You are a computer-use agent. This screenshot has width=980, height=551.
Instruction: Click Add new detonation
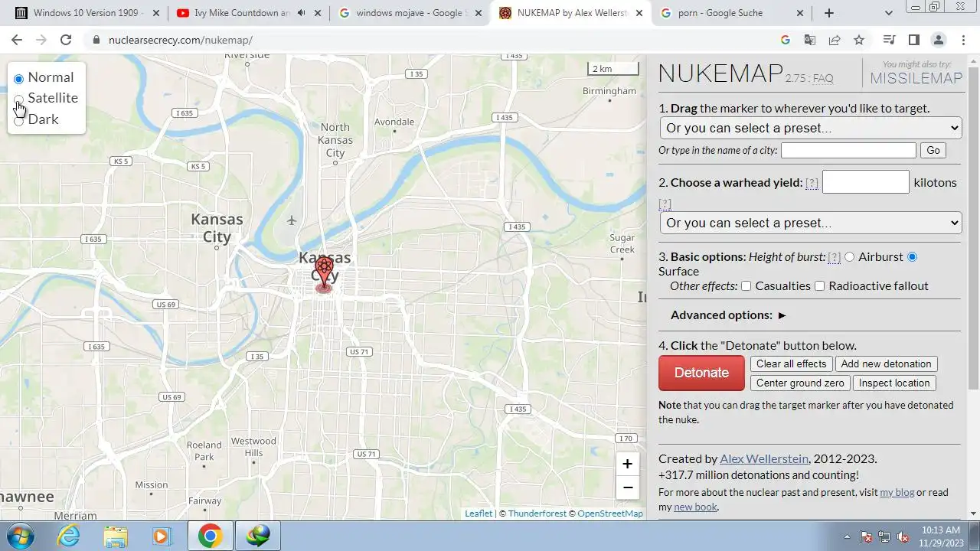pyautogui.click(x=886, y=364)
